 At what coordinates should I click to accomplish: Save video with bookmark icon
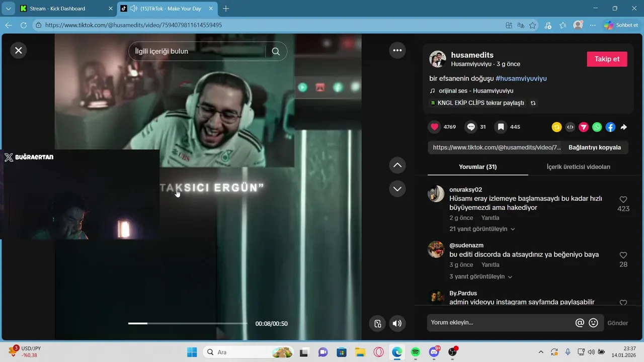point(501,127)
